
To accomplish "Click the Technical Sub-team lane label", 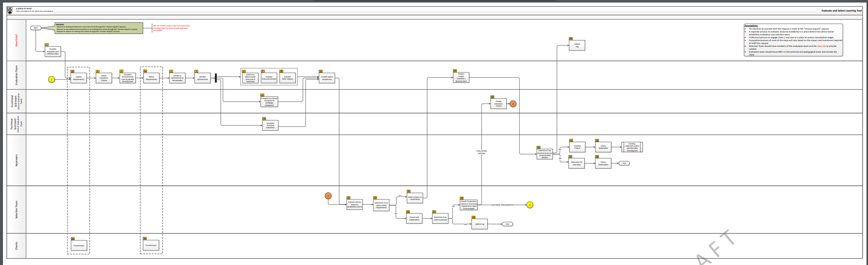I will 16,124.
